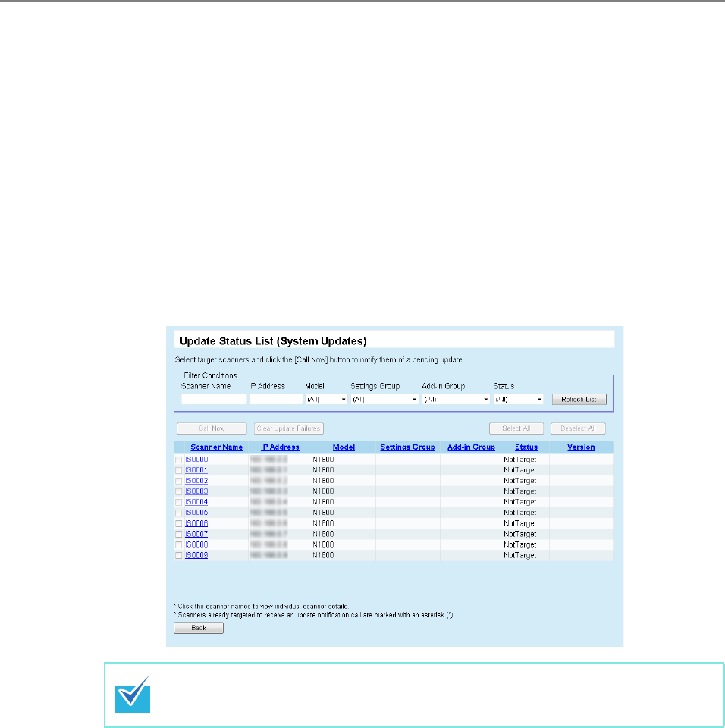Click in the Scanner Name filter field
This screenshot has height=728, width=725.
click(x=214, y=399)
